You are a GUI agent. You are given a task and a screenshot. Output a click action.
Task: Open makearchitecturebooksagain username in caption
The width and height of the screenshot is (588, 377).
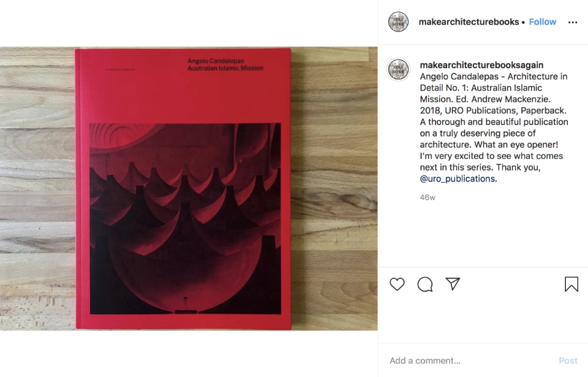pyautogui.click(x=481, y=65)
